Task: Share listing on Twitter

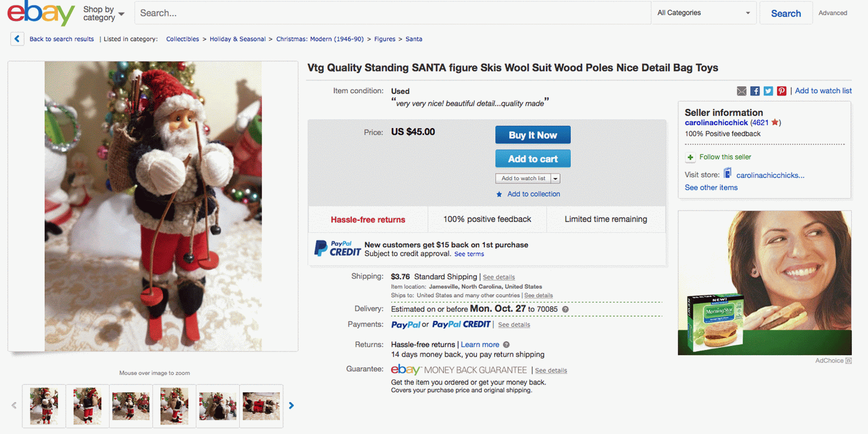Action: pyautogui.click(x=768, y=91)
